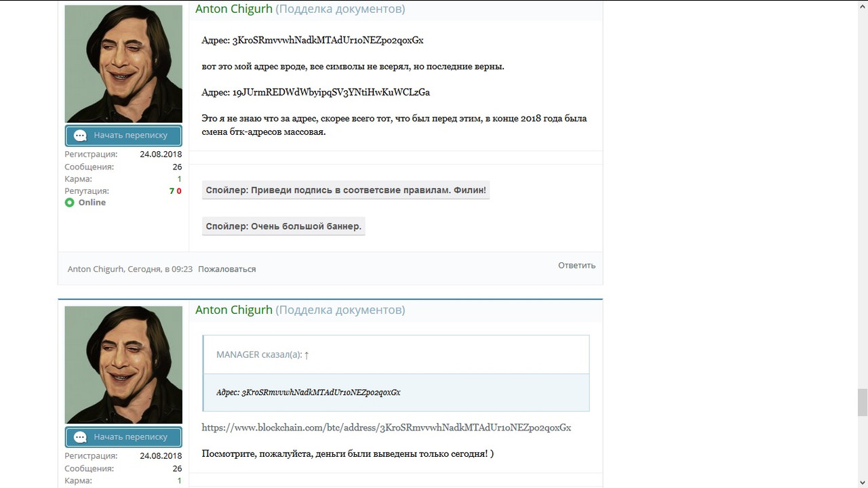Click first post's 'Карма' value 1
Image resolution: width=868 pixels, height=488 pixels.
click(180, 179)
